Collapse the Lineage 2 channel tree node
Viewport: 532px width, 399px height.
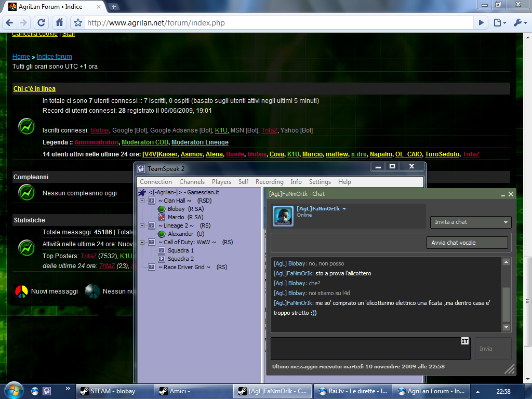click(142, 225)
